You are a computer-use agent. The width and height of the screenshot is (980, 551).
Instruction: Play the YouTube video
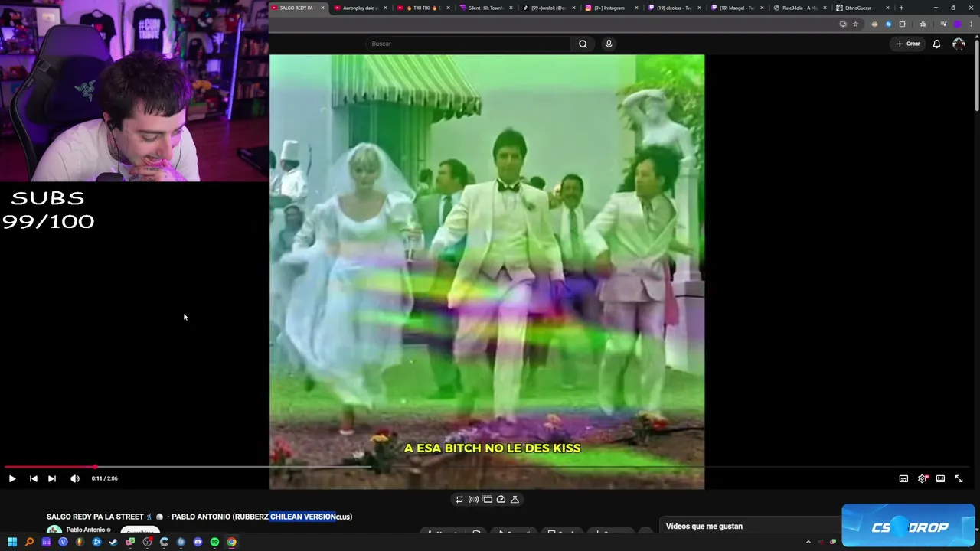[x=12, y=478]
